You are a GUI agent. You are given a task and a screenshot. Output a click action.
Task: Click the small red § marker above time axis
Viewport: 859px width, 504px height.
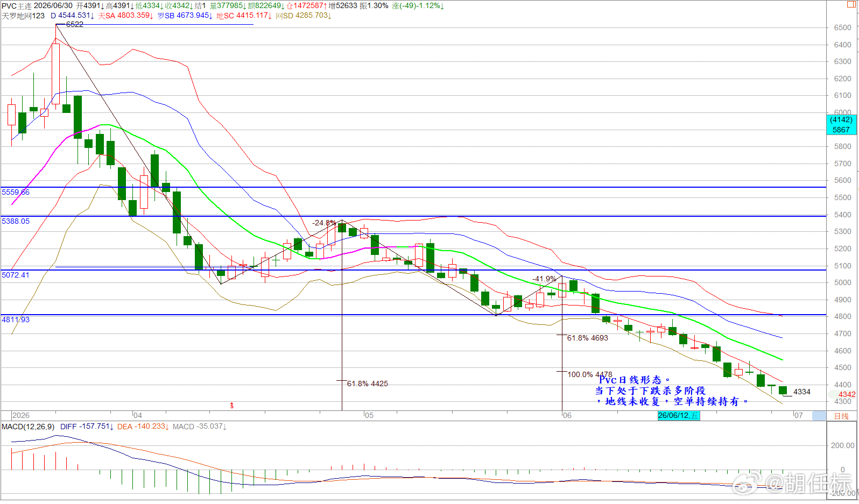(x=232, y=405)
